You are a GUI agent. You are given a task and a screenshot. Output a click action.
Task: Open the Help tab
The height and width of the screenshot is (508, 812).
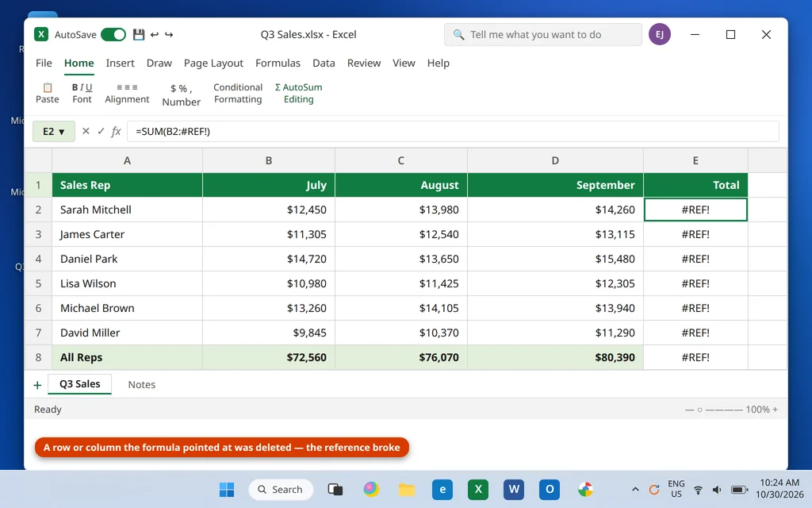438,63
